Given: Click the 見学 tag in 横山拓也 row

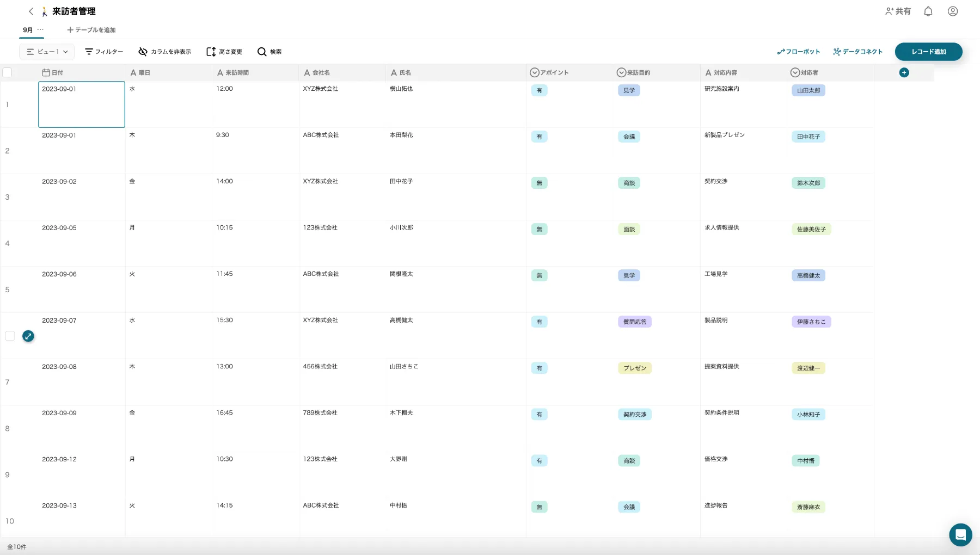Looking at the screenshot, I should (x=629, y=90).
